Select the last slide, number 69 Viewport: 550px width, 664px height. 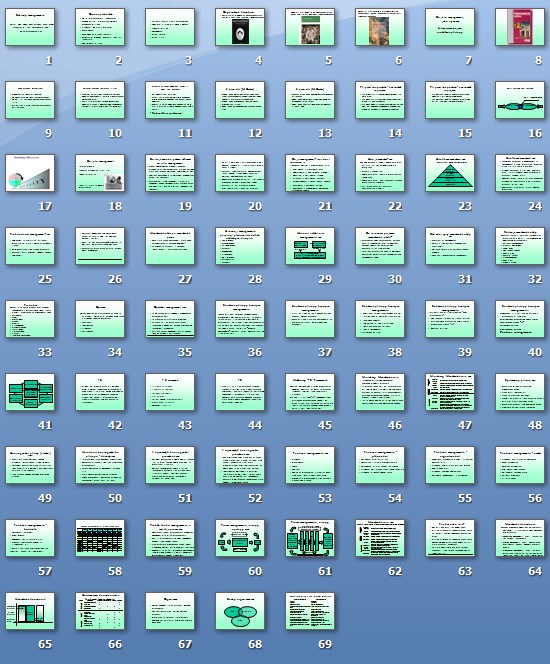310,611
